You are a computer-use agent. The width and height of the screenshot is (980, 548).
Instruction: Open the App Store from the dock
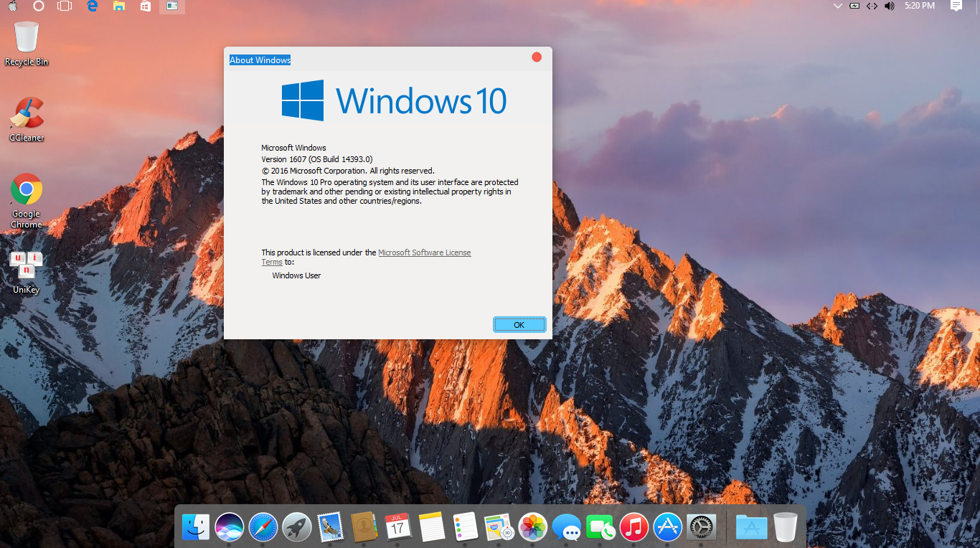click(666, 526)
